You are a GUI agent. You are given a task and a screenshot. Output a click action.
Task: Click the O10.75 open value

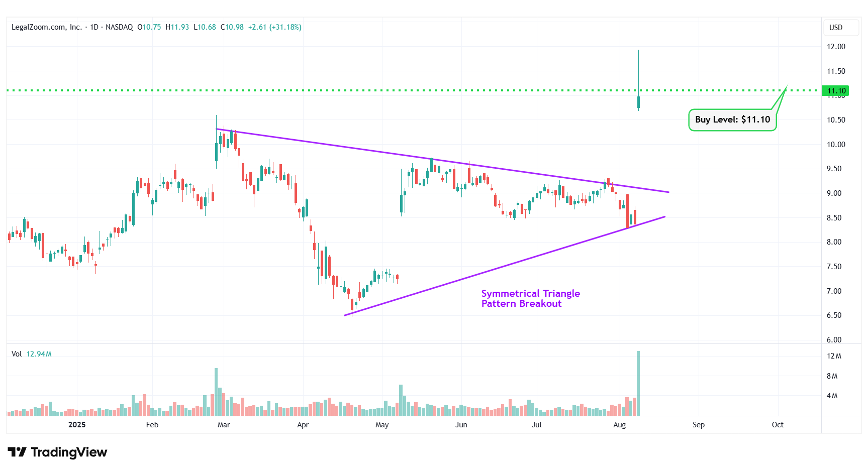pos(149,27)
